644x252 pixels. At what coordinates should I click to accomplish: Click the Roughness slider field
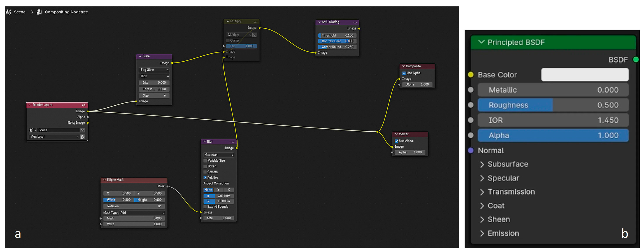[x=553, y=105]
